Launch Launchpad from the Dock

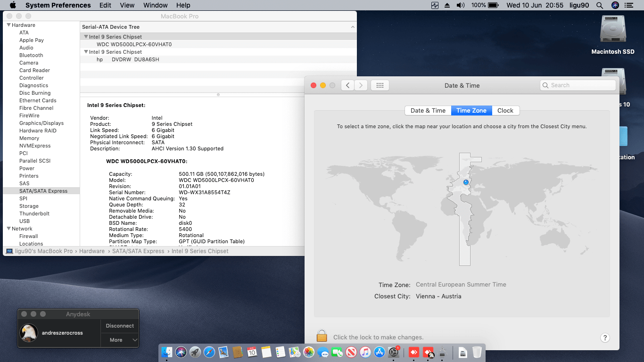pos(195,352)
